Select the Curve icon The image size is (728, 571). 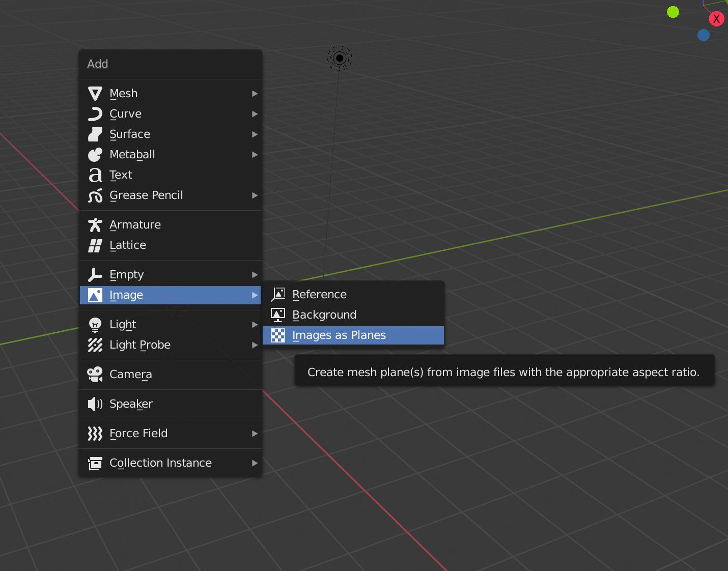point(95,113)
